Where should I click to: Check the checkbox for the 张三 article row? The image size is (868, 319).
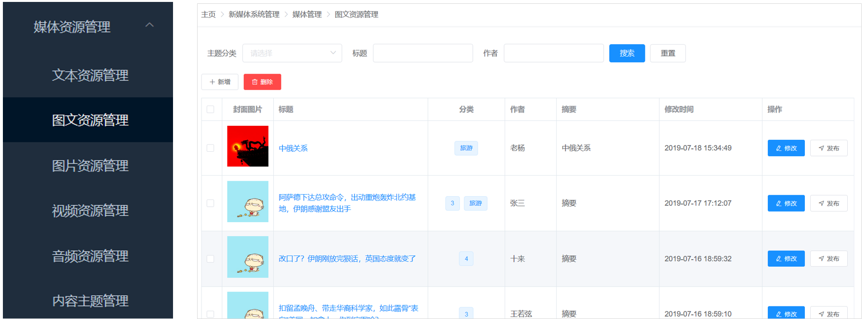pyautogui.click(x=211, y=203)
